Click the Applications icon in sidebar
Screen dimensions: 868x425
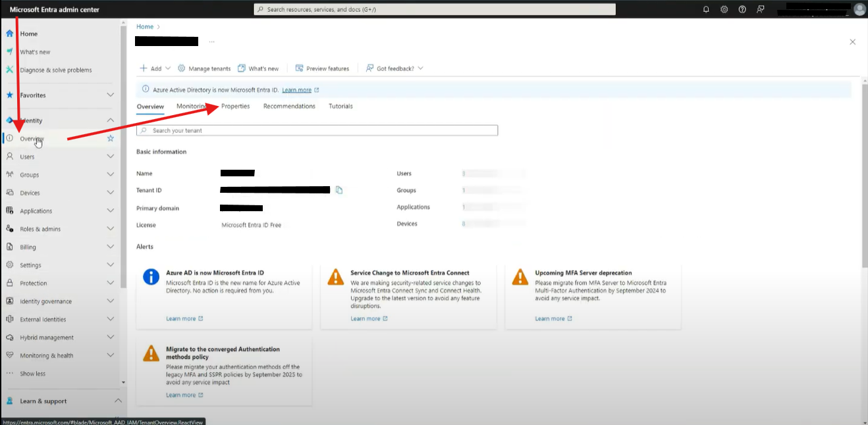coord(9,211)
